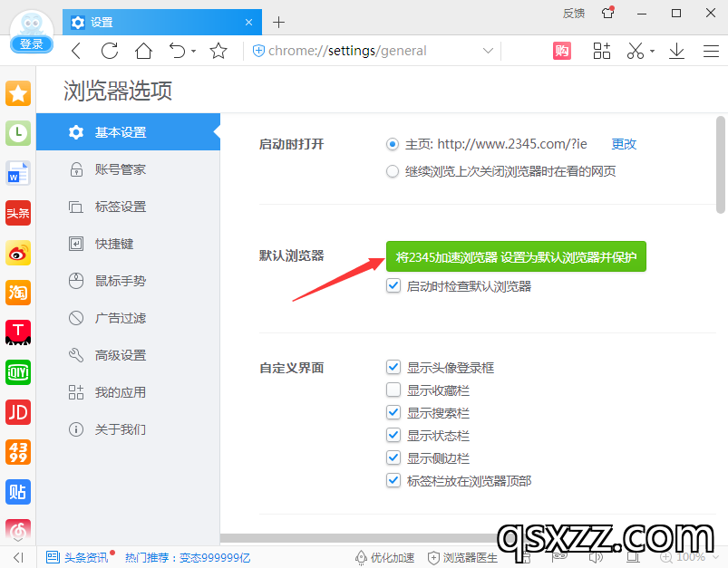728x568 pixels.
Task: Select 主页 startup radio option
Action: click(393, 144)
